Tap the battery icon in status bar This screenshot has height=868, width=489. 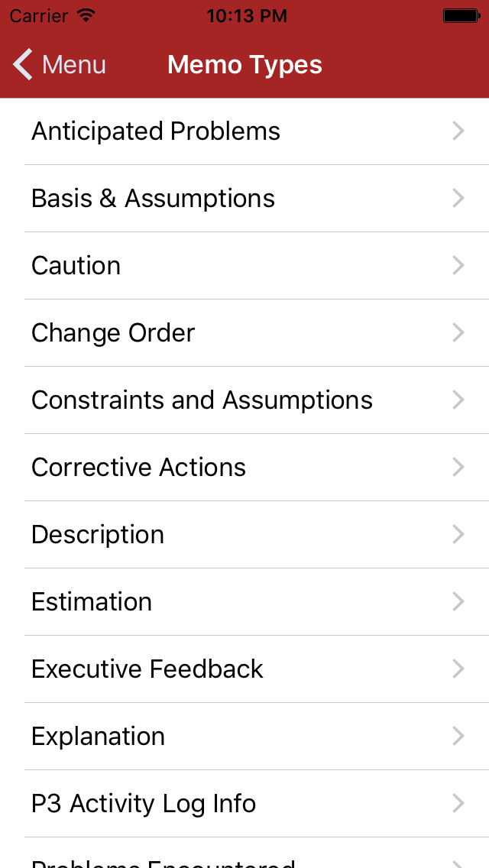point(461,15)
